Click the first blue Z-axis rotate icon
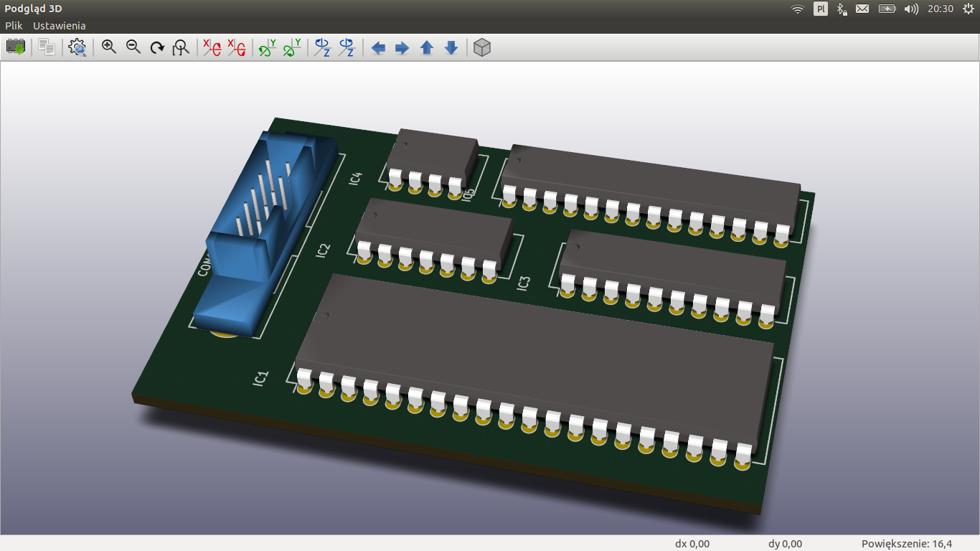The width and height of the screenshot is (980, 551). 323,48
